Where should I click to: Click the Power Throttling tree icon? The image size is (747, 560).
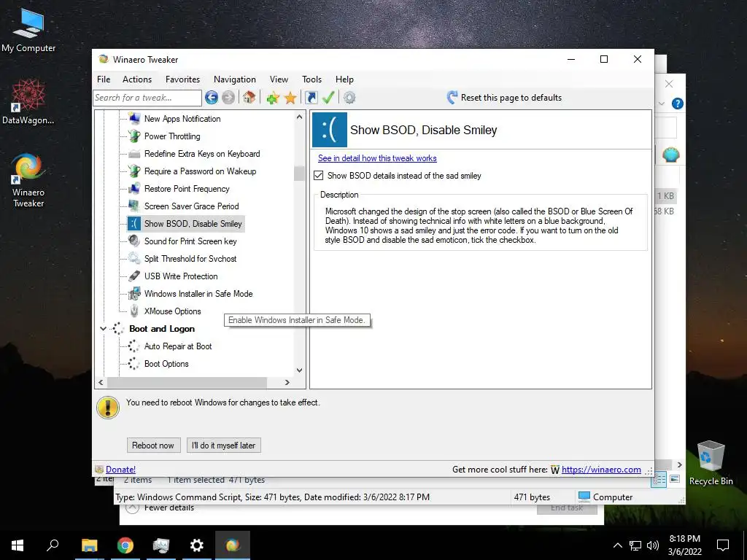coord(134,136)
